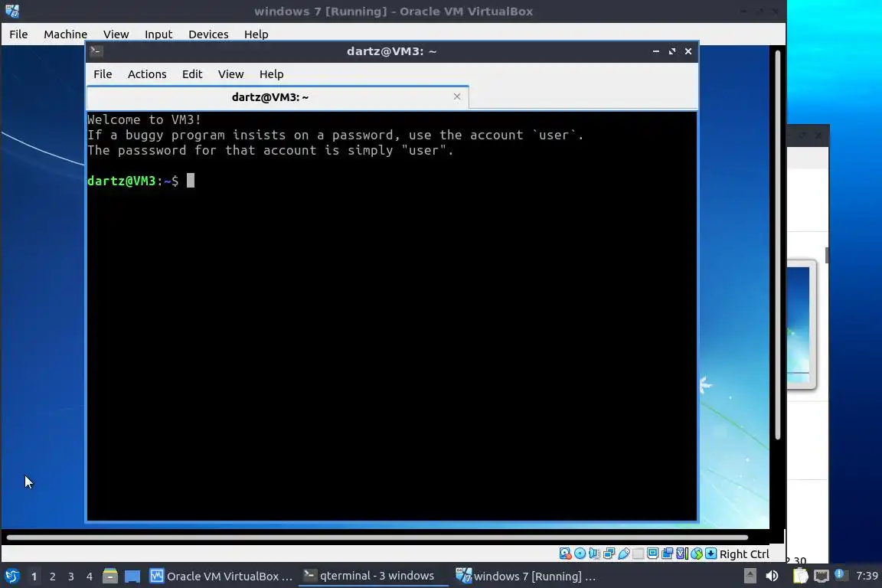Viewport: 882px width, 588px height.
Task: Open the hard disk activity status icon
Action: click(565, 554)
